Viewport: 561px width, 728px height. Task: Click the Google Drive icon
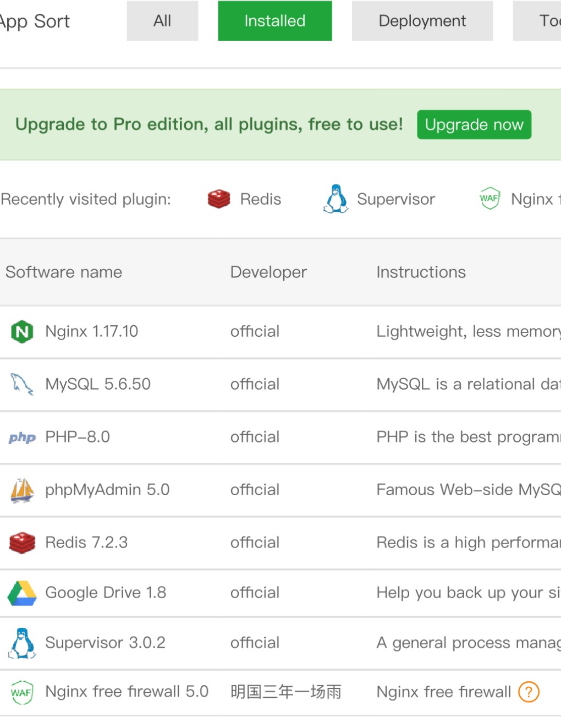(x=22, y=593)
